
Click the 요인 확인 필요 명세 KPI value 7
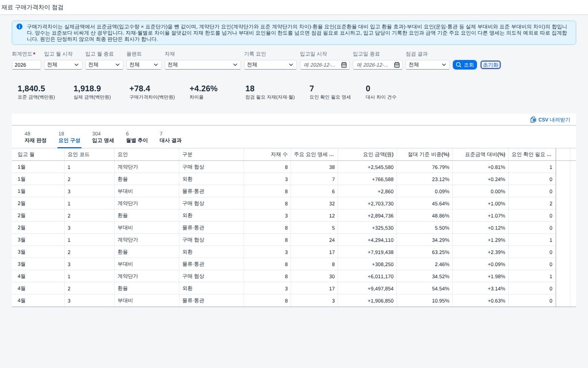312,88
